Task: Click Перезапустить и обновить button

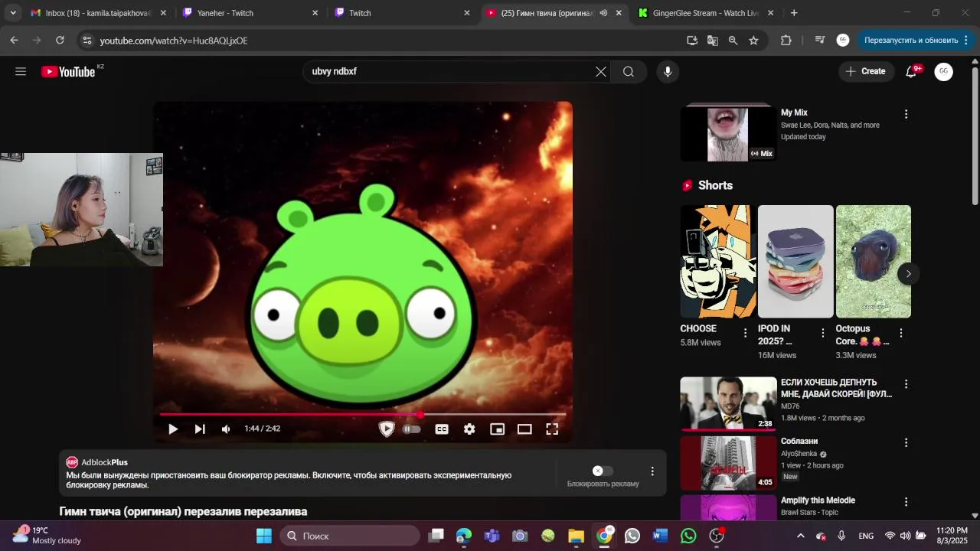Action: 916,41
